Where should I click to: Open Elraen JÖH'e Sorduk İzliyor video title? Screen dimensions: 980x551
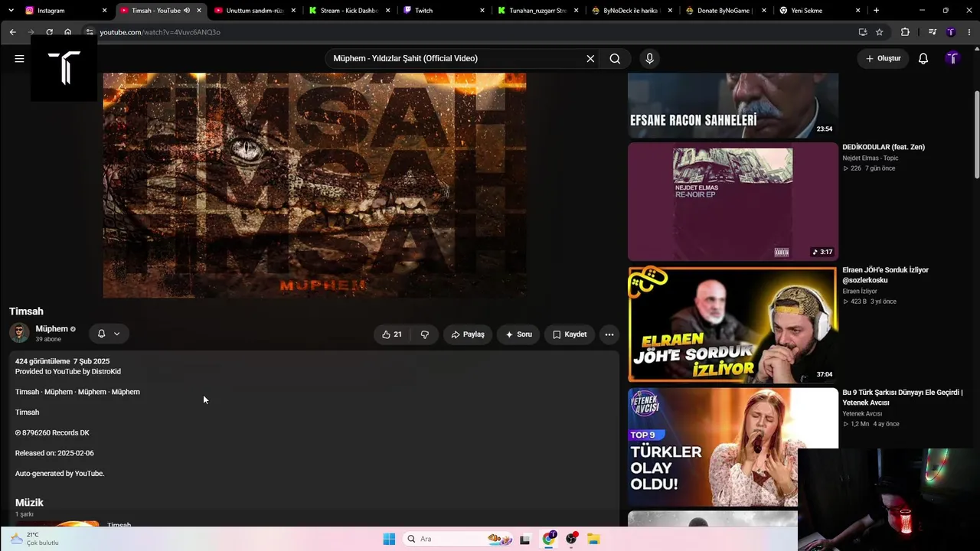(x=885, y=275)
